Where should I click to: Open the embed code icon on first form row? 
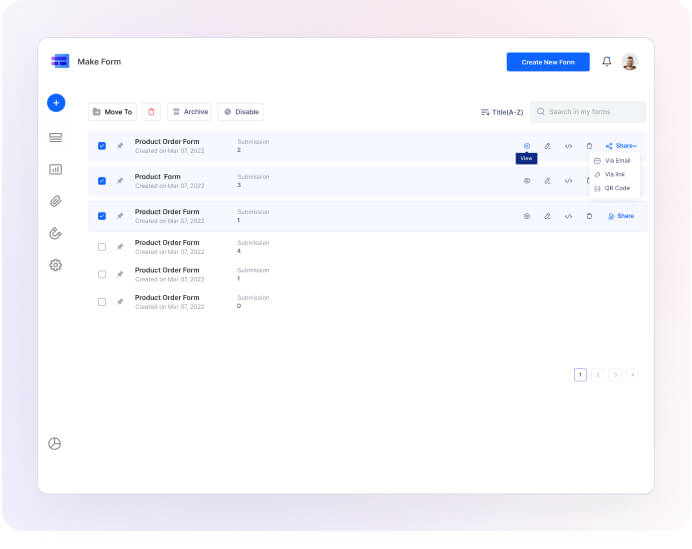tap(568, 146)
